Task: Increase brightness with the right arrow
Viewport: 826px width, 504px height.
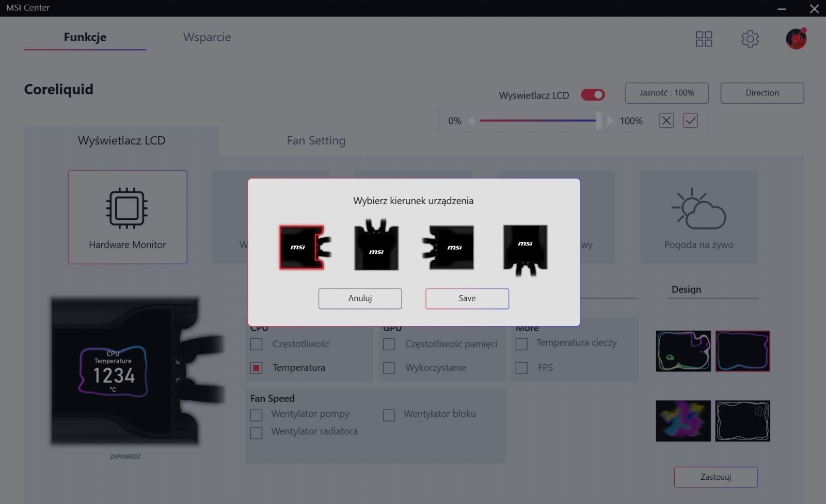Action: [610, 121]
